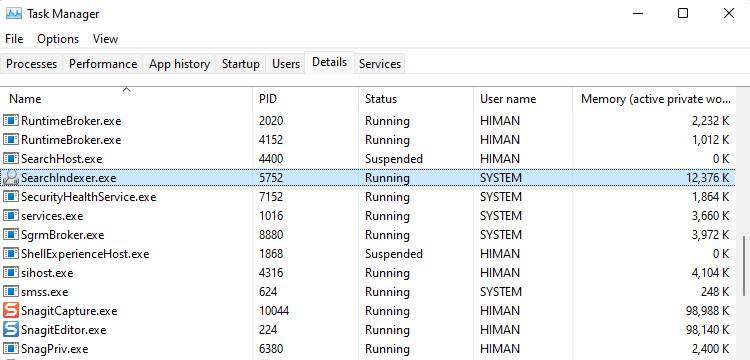This screenshot has height=360, width=750.
Task: Click the vertical scrollbar thumb
Action: tap(745, 265)
